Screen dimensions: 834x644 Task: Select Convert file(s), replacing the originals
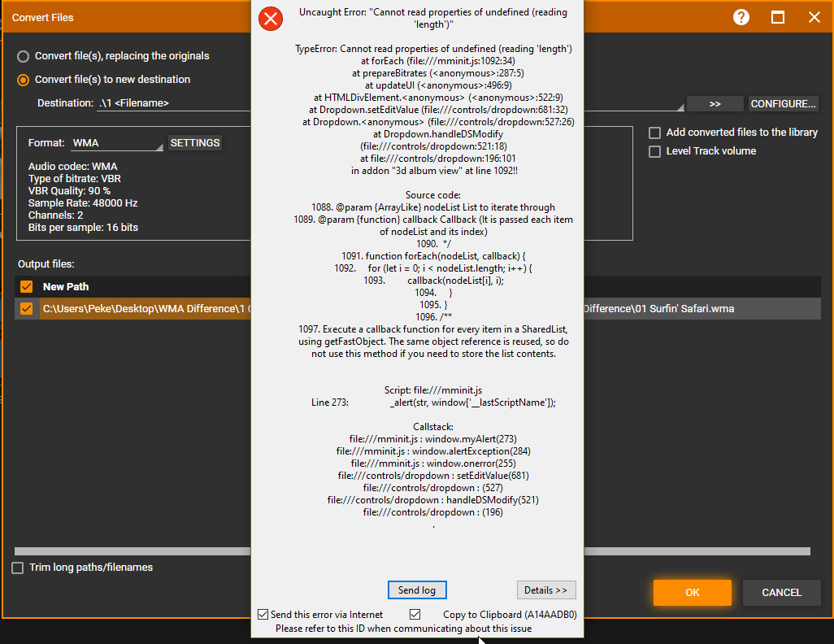tap(24, 56)
